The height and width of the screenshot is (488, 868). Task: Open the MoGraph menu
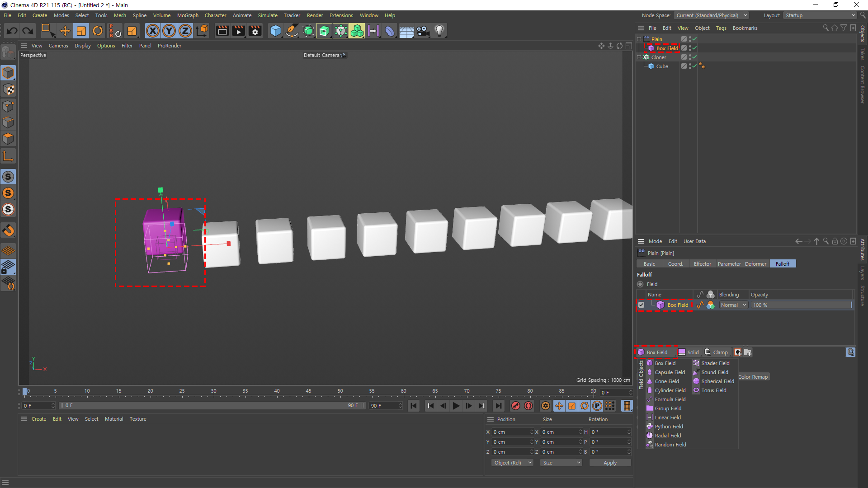[x=188, y=15]
